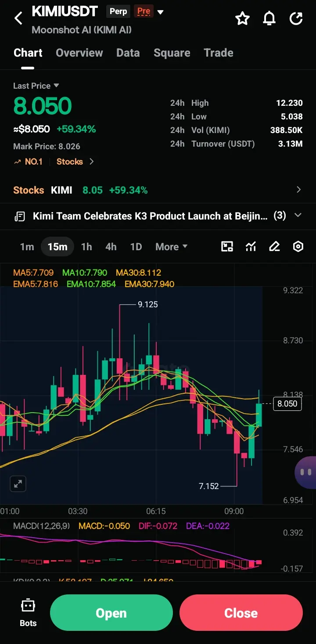
Task: Open the picture-in-picture chart layout icon
Action: (x=227, y=247)
